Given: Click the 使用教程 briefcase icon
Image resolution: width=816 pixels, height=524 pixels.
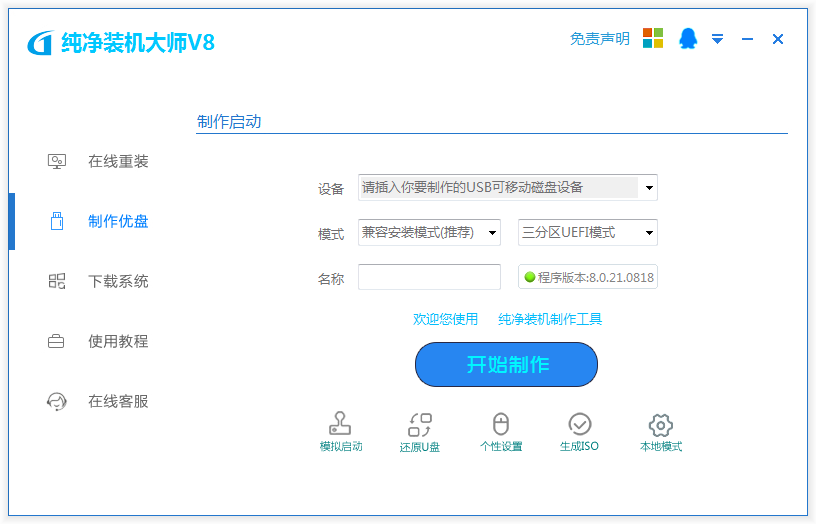Looking at the screenshot, I should coord(56,341).
